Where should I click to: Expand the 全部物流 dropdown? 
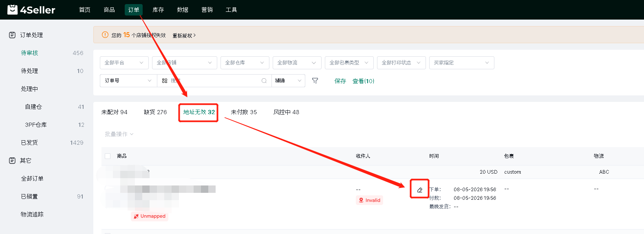pos(297,63)
